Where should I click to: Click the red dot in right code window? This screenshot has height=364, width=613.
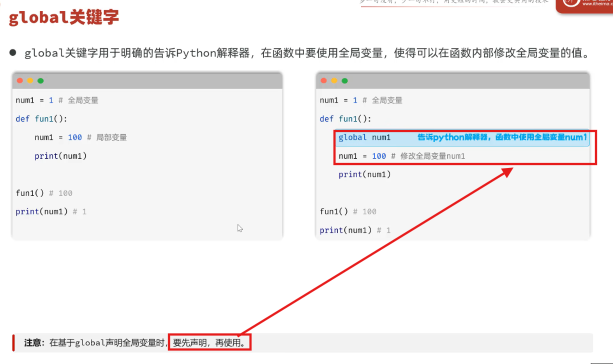click(324, 80)
